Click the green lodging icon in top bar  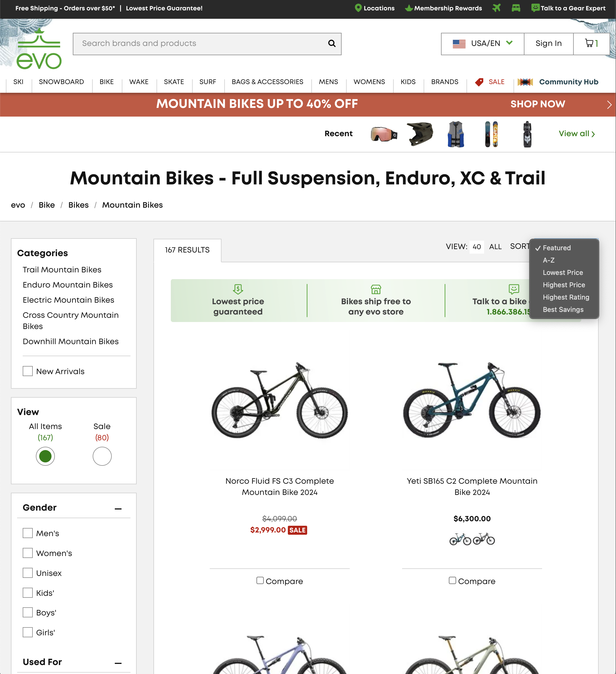click(x=515, y=8)
